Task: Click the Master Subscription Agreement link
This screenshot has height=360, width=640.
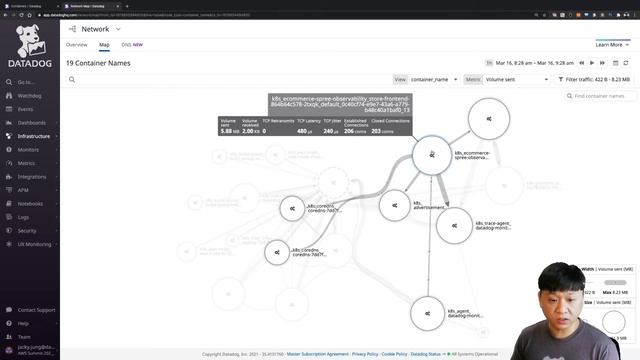Action: coord(318,354)
